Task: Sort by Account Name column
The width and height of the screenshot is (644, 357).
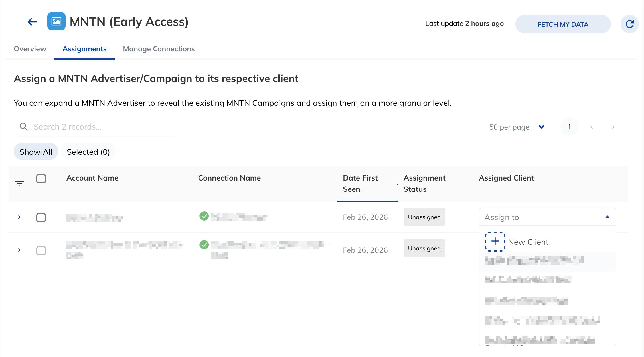Action: tap(92, 178)
